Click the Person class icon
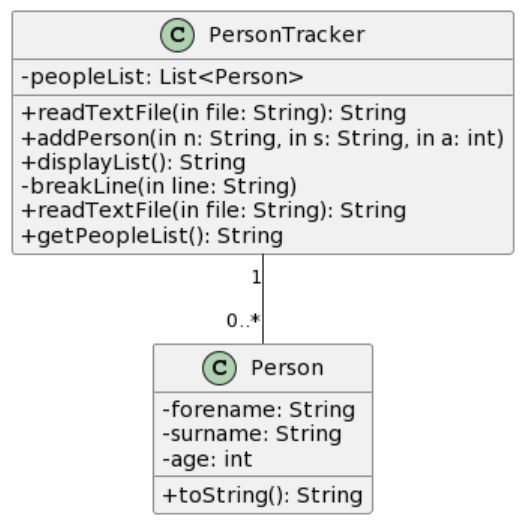Viewport: 520px width, 529px height. click(x=219, y=368)
